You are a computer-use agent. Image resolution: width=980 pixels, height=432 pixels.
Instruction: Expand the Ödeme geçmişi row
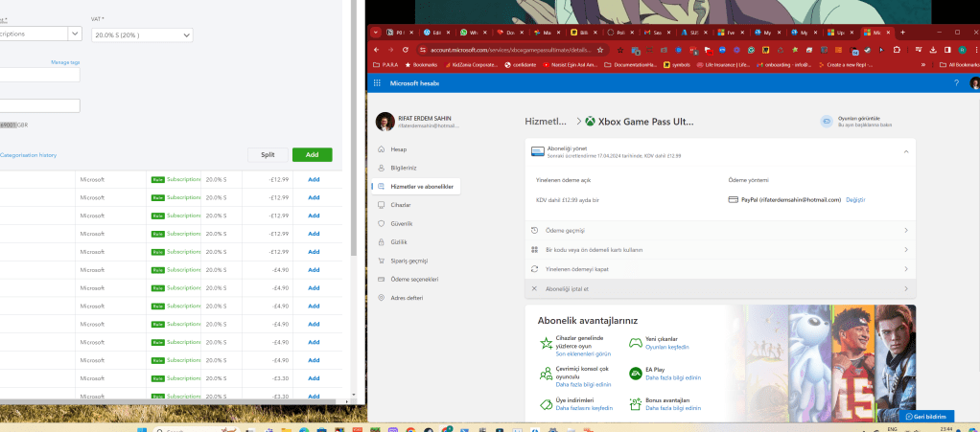pyautogui.click(x=720, y=230)
